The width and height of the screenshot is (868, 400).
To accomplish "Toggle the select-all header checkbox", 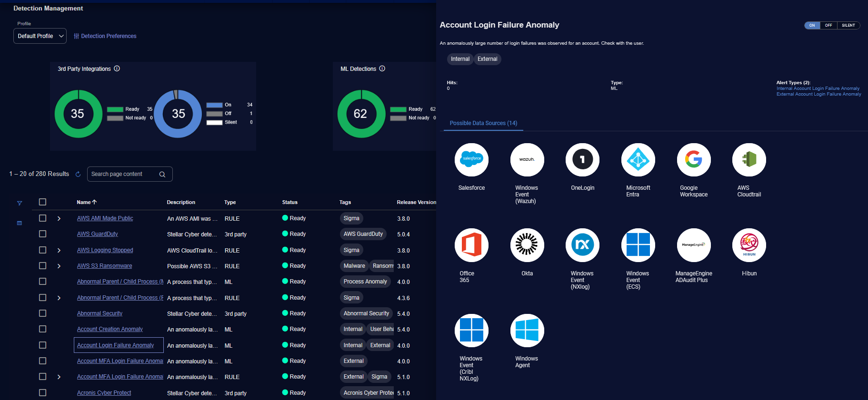I will click(x=42, y=202).
